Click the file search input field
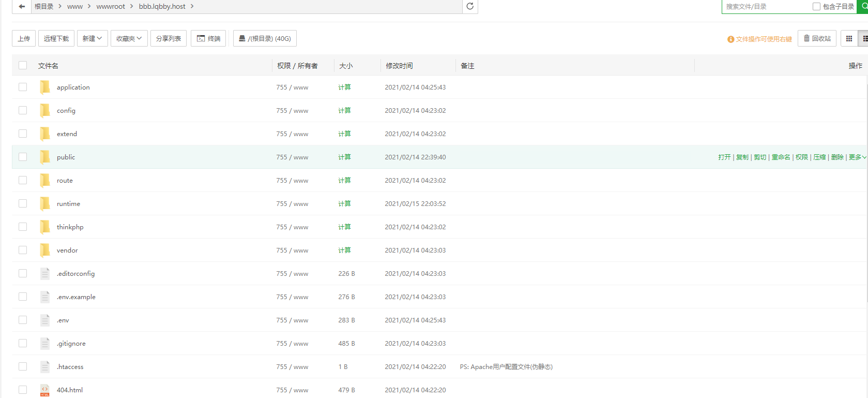This screenshot has height=398, width=868. pos(765,7)
